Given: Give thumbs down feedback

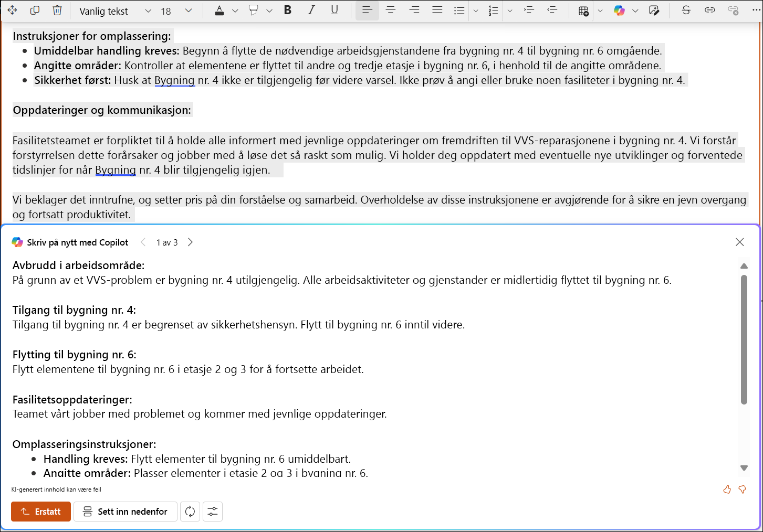Looking at the screenshot, I should tap(742, 490).
